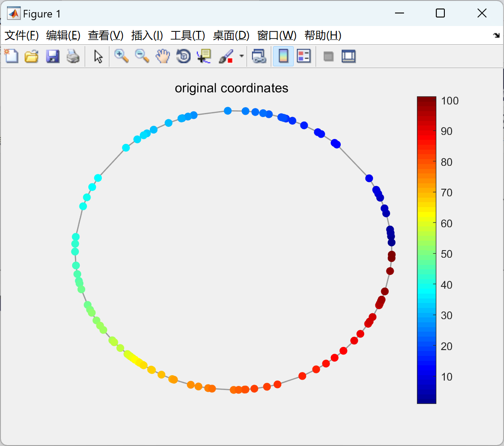Click the MATLAB logo in title bar

coord(14,13)
